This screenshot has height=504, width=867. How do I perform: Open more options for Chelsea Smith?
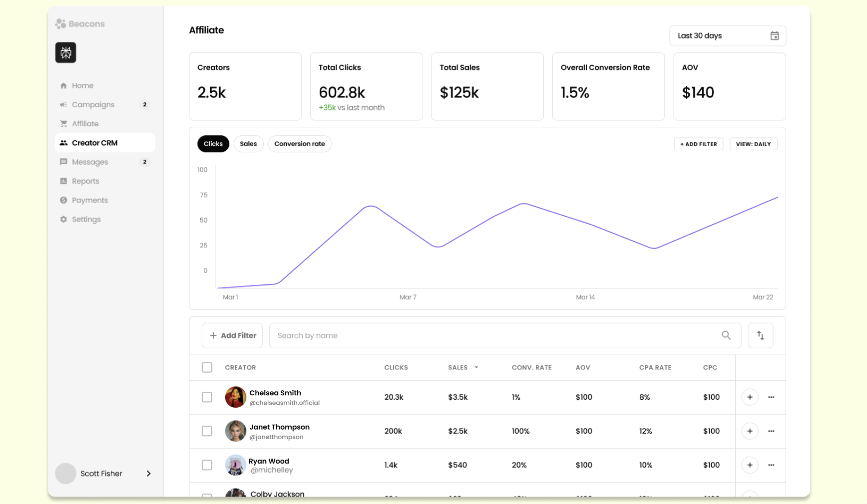pos(771,397)
